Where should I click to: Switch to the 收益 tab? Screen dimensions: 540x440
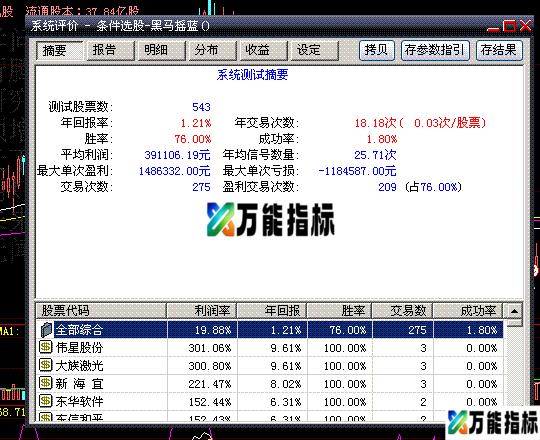[263, 51]
